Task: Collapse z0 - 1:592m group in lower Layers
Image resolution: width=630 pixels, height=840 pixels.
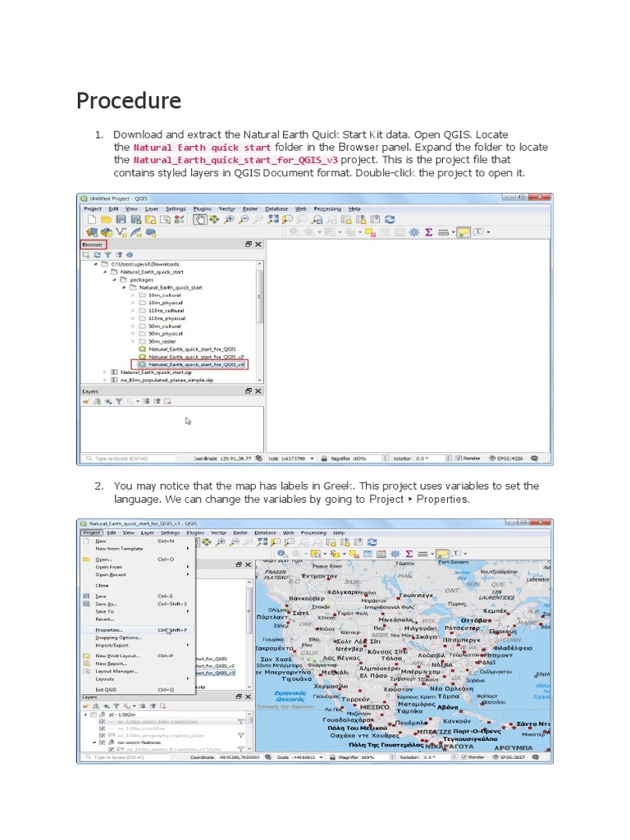Action: [86, 714]
